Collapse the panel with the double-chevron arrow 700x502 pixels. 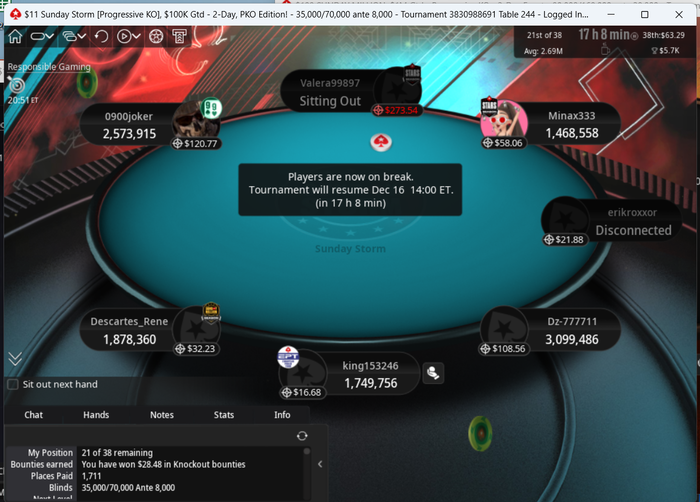point(15,359)
